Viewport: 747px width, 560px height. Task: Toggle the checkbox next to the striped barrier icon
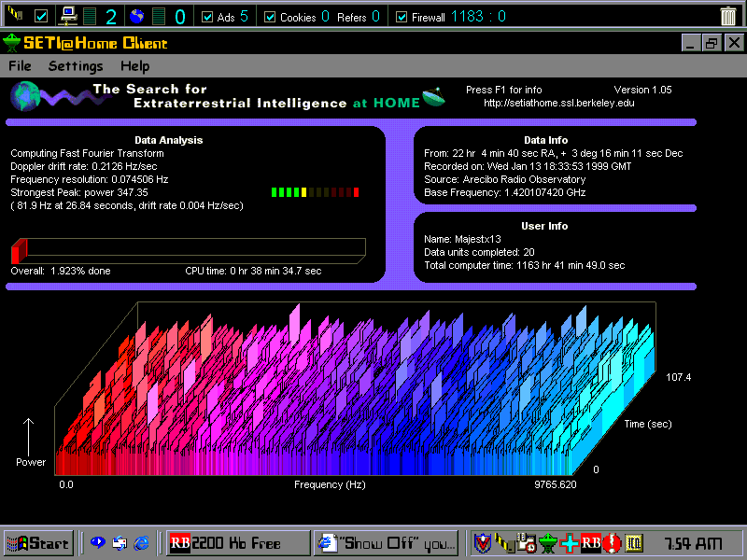click(41, 17)
